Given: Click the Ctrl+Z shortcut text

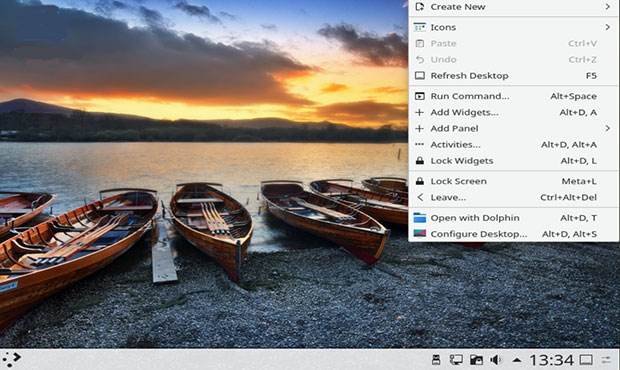Looking at the screenshot, I should tap(582, 60).
